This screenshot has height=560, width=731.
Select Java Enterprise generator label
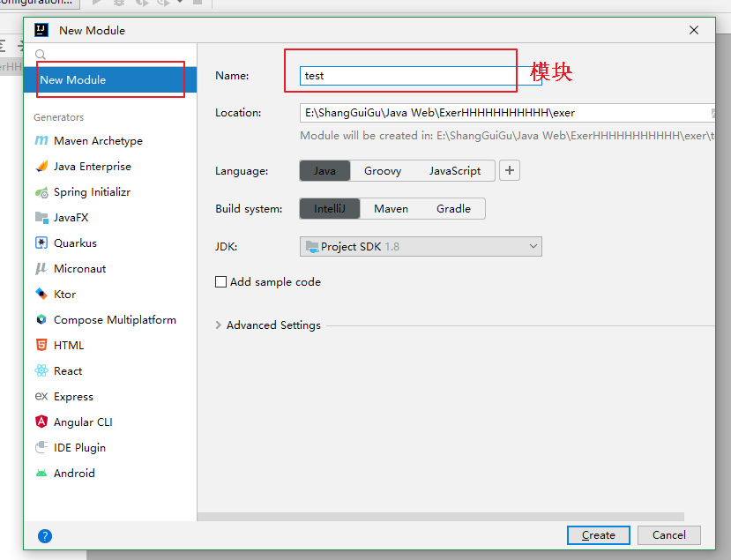point(93,167)
